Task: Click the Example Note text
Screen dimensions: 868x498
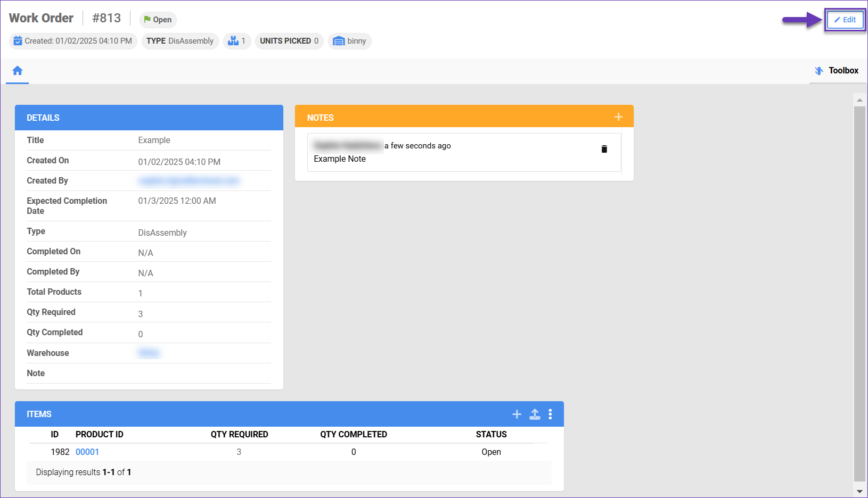Action: coord(340,159)
